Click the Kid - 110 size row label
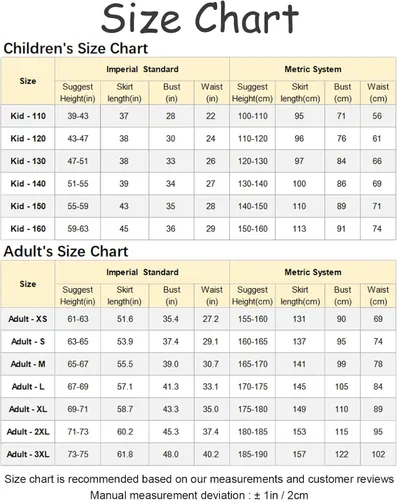This screenshot has height=500, width=397. click(x=28, y=116)
